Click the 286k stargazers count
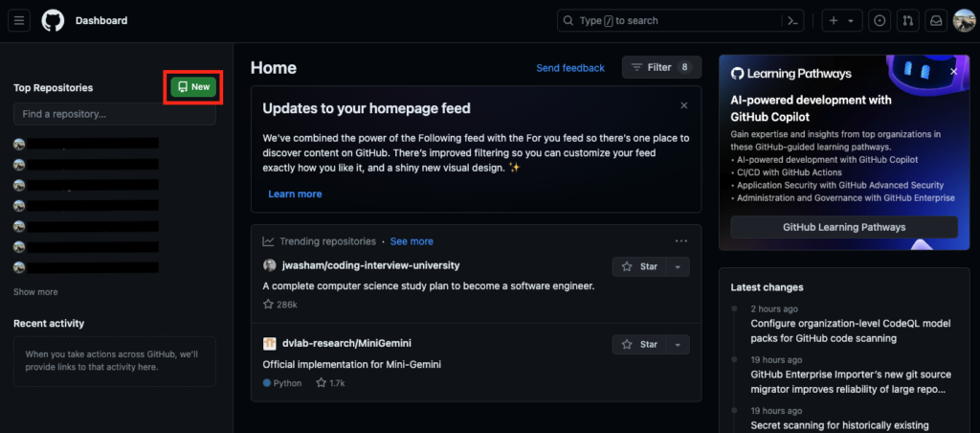 click(280, 305)
